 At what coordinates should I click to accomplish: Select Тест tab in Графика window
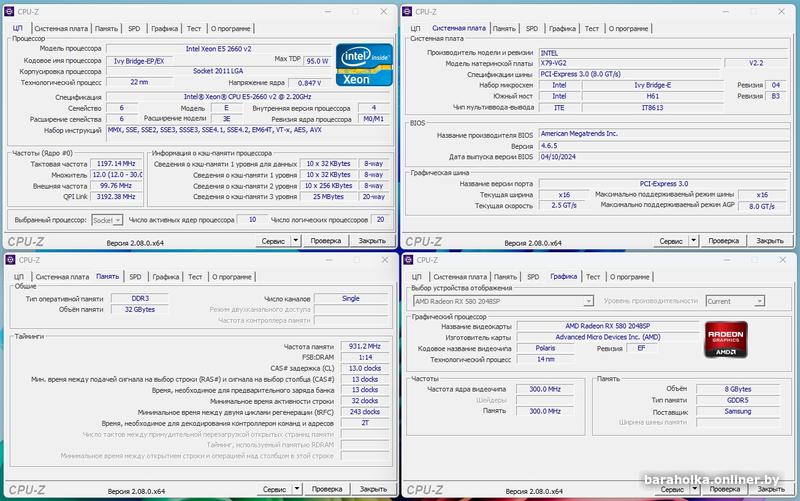point(593,277)
